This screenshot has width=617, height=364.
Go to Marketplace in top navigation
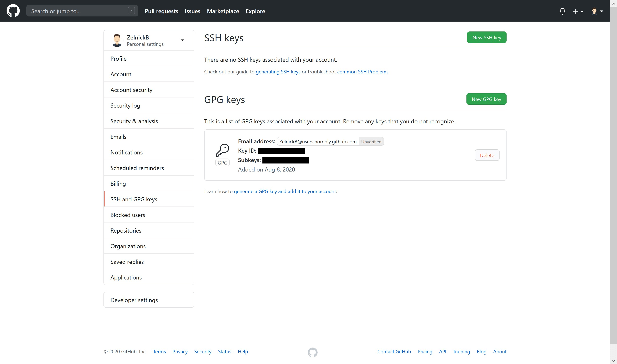223,11
